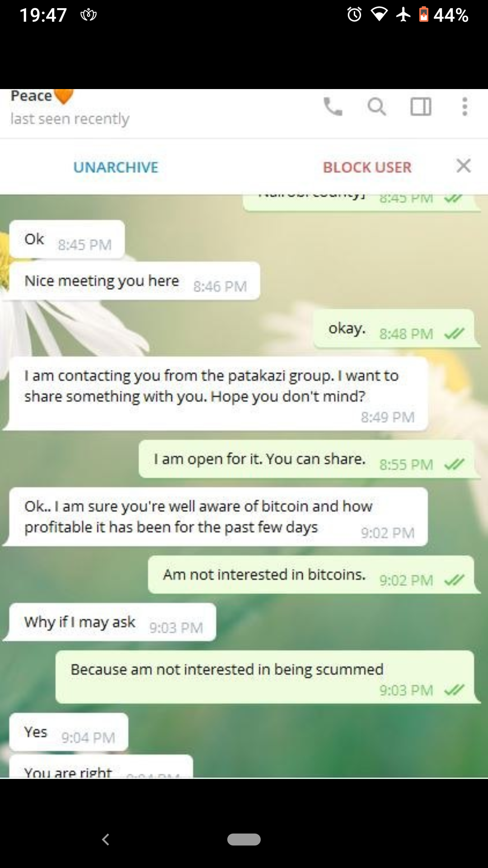The height and width of the screenshot is (868, 488).
Task: Tap the battery icon in status bar
Action: tap(423, 15)
